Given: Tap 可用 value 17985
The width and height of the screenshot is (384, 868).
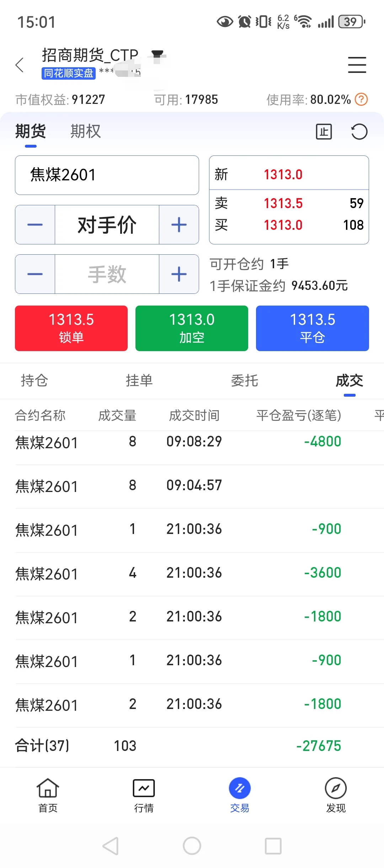Looking at the screenshot, I should pyautogui.click(x=202, y=100).
